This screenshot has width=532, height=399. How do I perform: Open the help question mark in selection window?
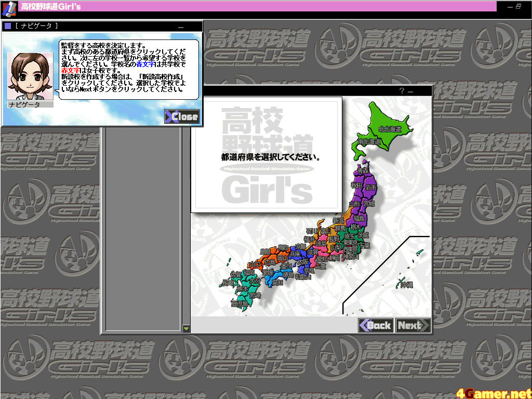[402, 90]
